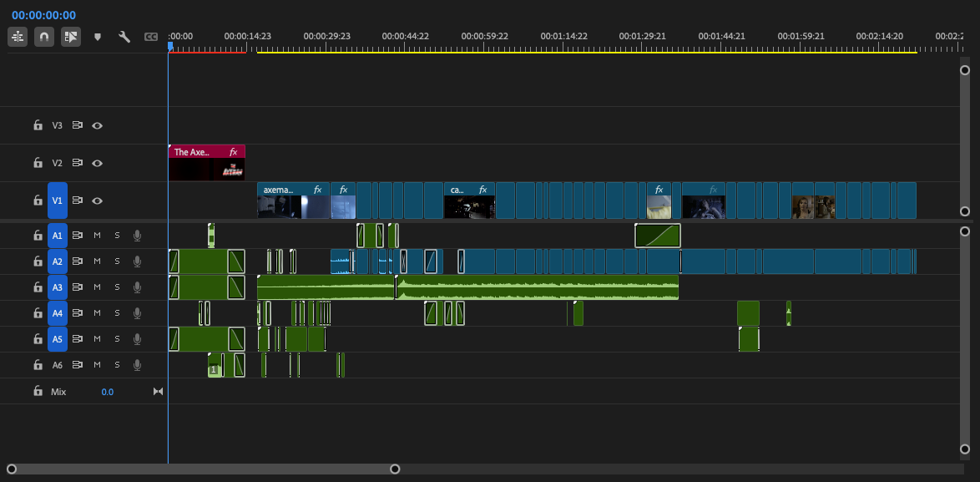Mute track A6 with M button
This screenshot has width=980, height=482.
tap(97, 364)
